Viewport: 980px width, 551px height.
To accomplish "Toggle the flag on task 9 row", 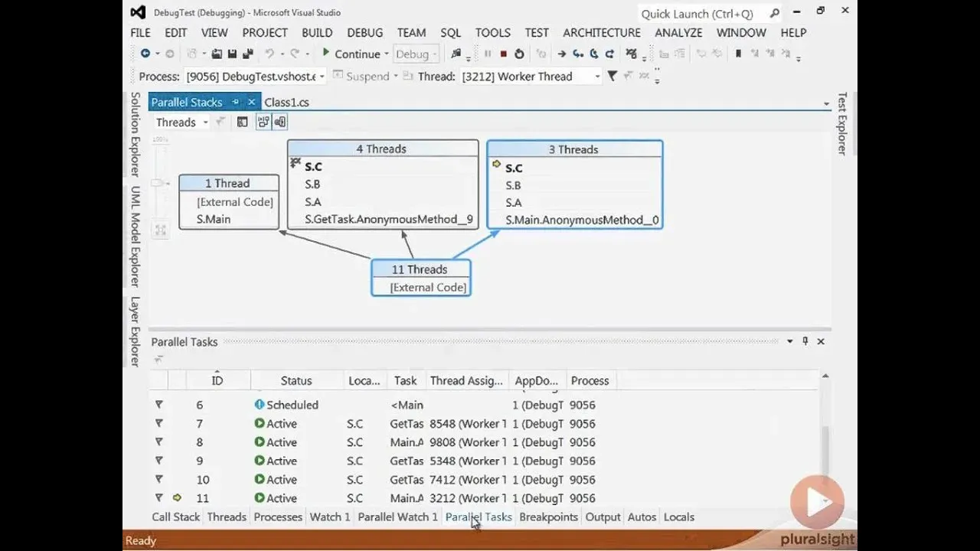I will (x=159, y=461).
